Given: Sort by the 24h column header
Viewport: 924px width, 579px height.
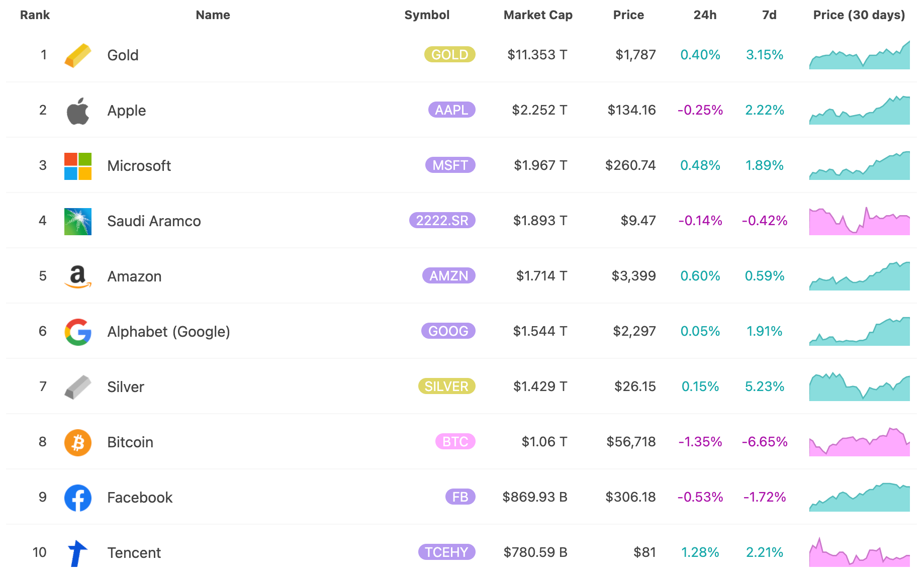Looking at the screenshot, I should pos(704,15).
